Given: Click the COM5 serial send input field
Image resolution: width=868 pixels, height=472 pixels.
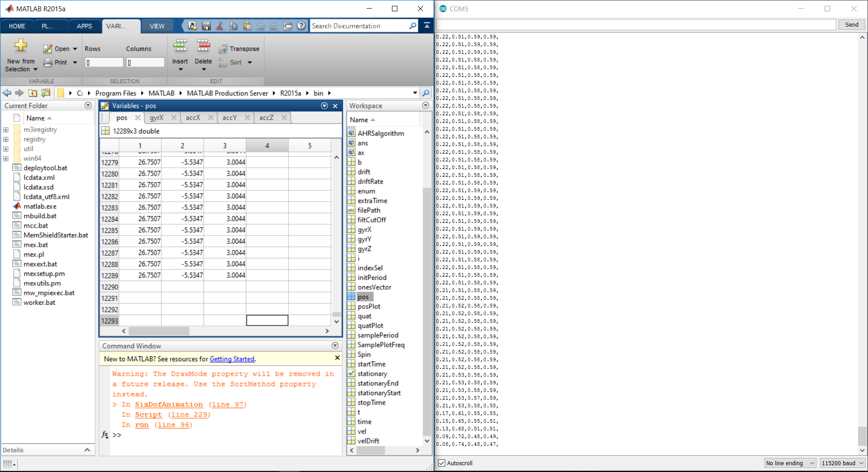Looking at the screenshot, I should point(636,25).
